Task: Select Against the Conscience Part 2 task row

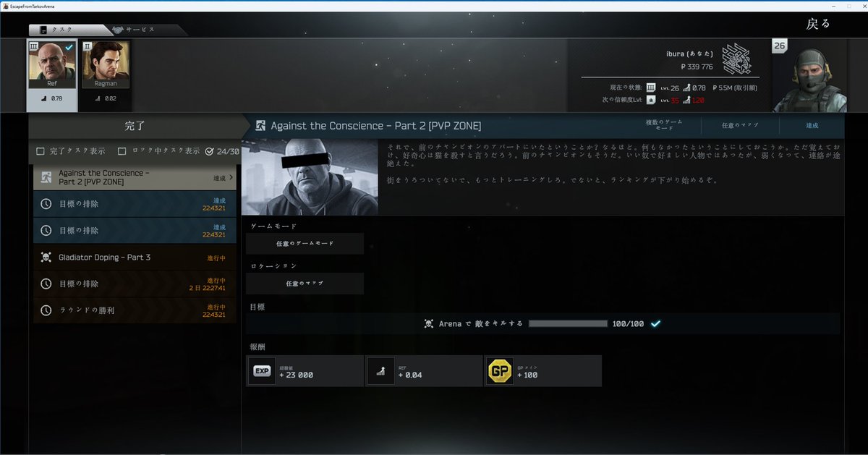Action: tap(135, 177)
